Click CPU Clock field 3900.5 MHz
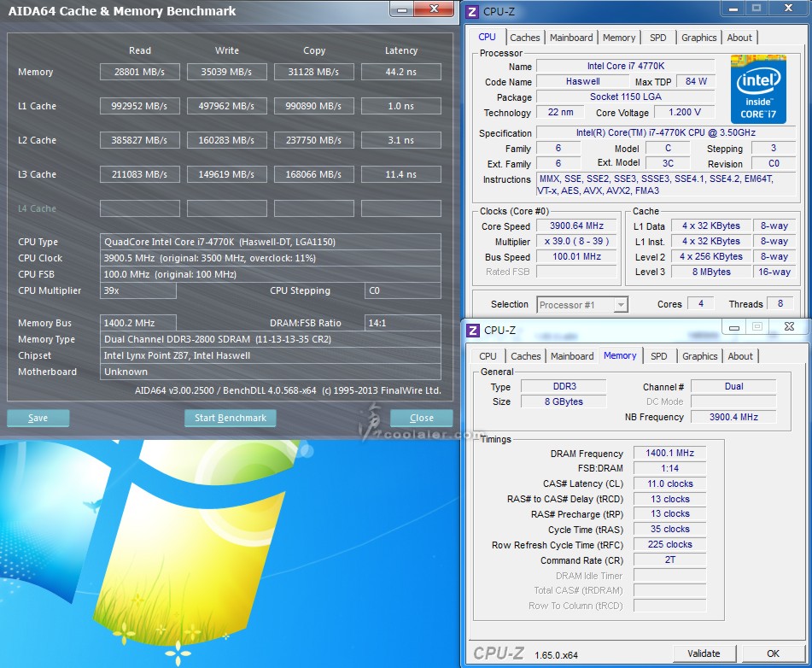The height and width of the screenshot is (668, 812). (271, 258)
